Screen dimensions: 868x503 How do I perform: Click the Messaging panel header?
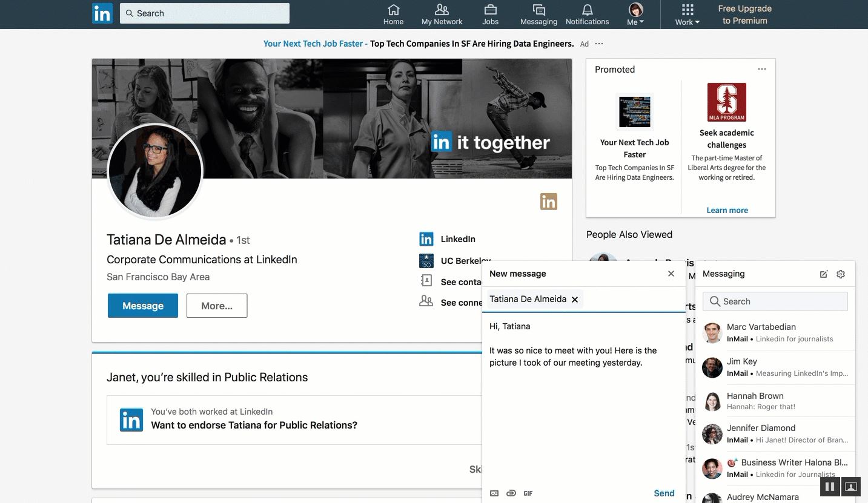724,274
